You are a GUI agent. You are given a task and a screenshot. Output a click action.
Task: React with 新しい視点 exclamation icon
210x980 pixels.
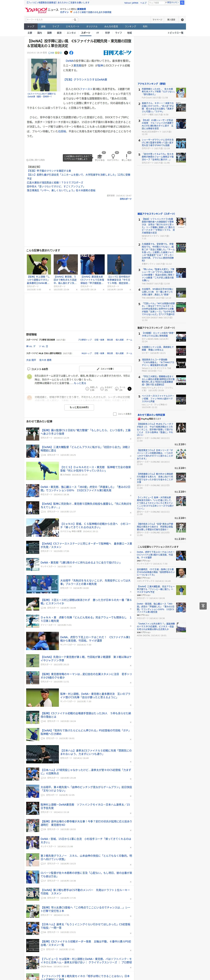[x=127, y=156]
